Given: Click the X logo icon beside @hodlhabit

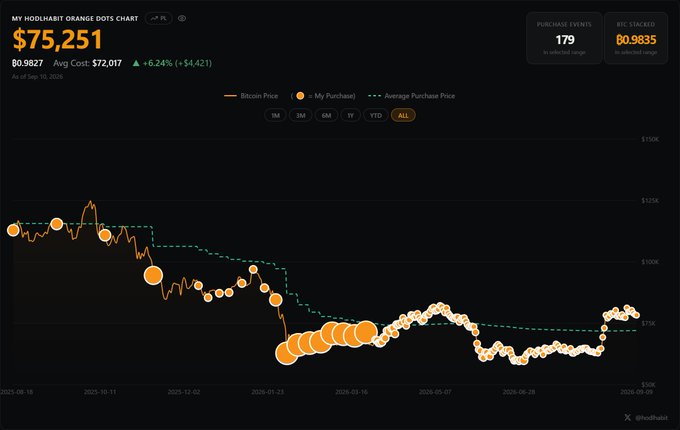Looking at the screenshot, I should point(628,417).
